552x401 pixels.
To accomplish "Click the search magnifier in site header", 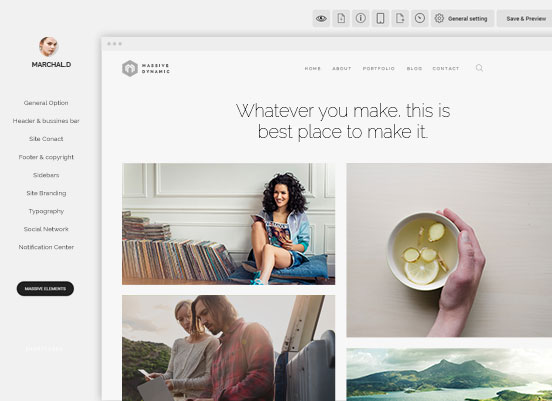I will point(479,68).
